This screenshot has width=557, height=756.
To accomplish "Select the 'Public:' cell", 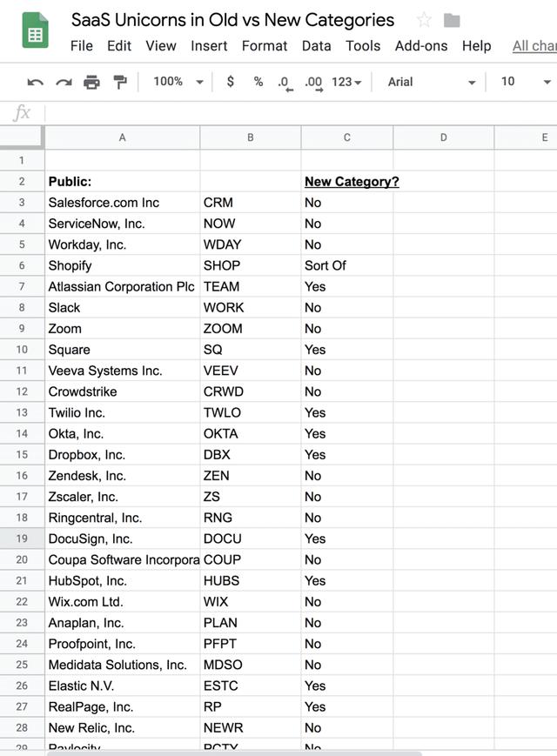I will coord(123,182).
